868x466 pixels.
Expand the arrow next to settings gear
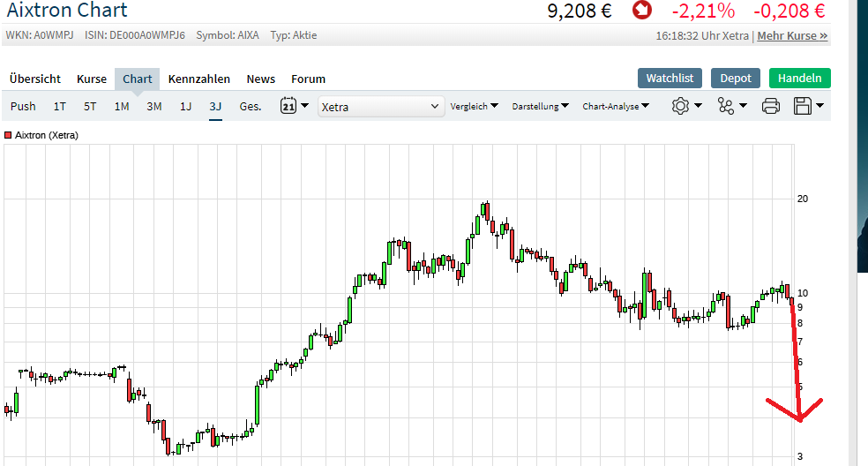coord(698,105)
